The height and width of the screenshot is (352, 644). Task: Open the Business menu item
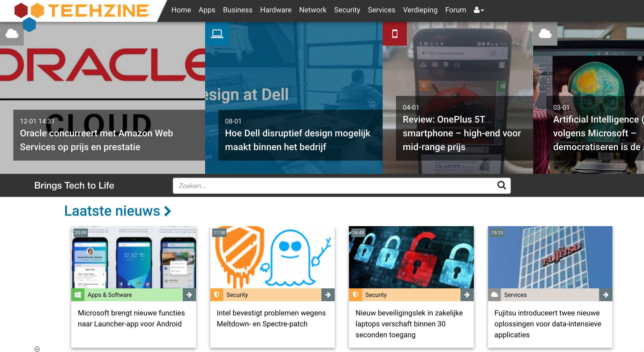pos(238,10)
